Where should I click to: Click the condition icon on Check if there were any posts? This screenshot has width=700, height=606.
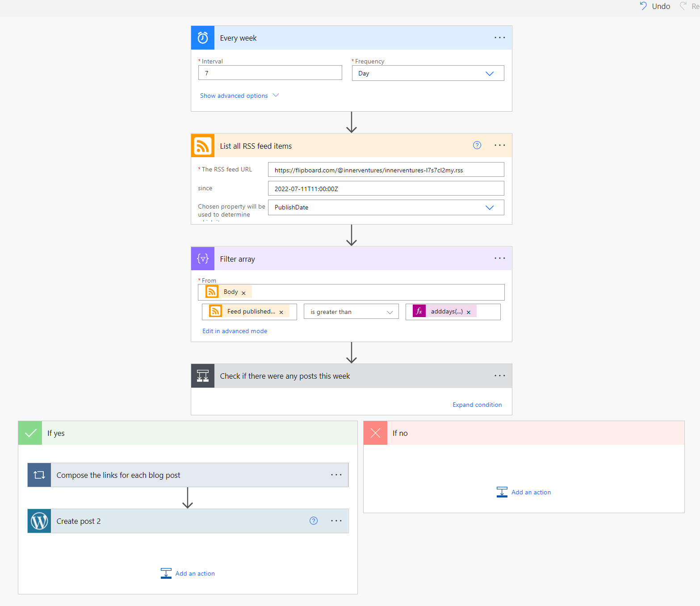(x=203, y=376)
